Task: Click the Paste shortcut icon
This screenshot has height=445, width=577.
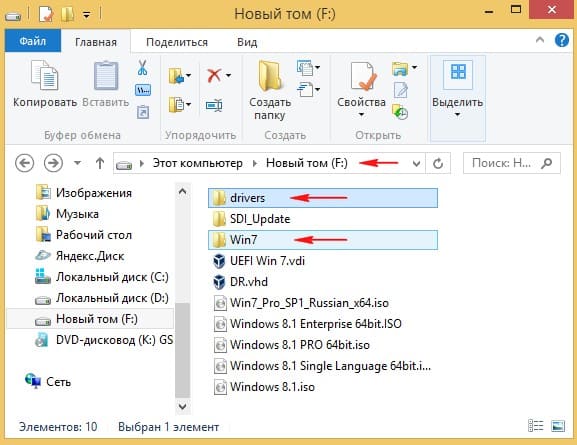Action: click(143, 112)
